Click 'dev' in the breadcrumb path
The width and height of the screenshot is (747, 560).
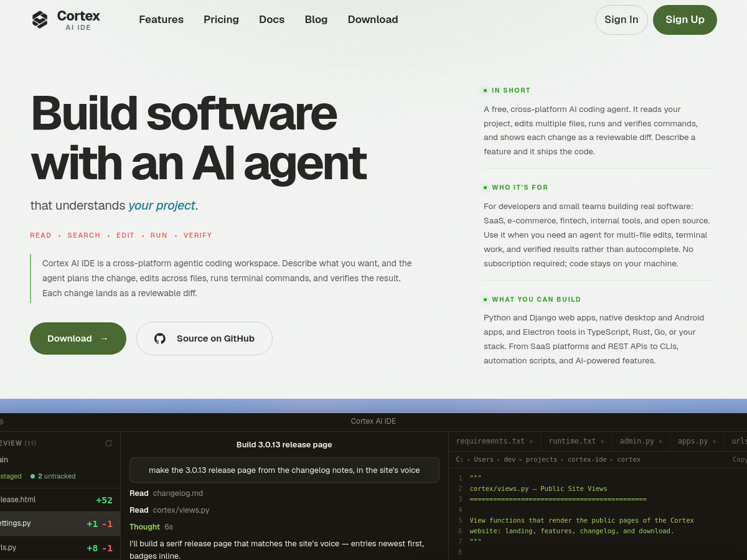click(509, 459)
